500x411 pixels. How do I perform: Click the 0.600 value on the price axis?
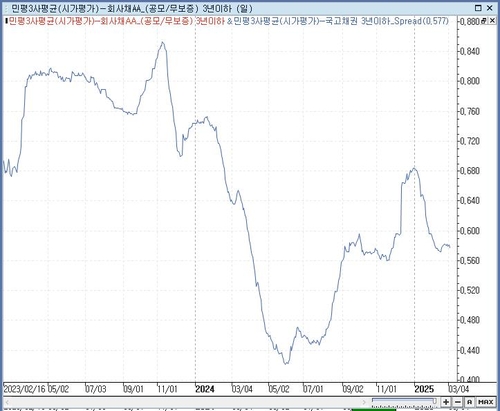point(470,231)
